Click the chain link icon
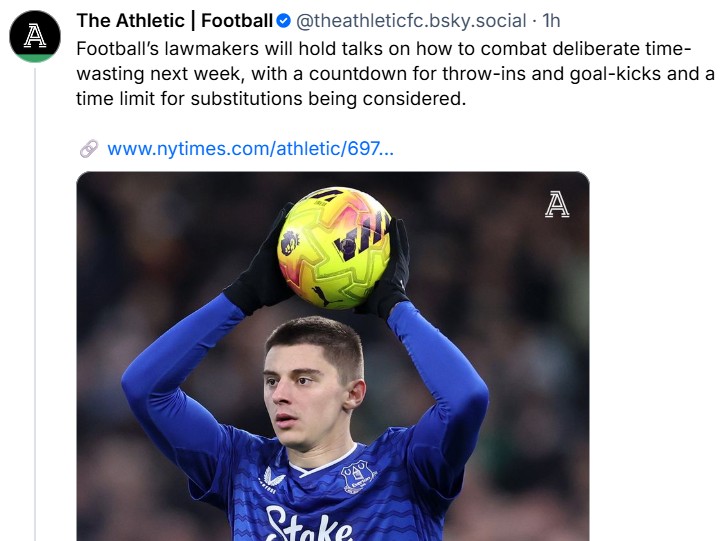 pos(88,149)
